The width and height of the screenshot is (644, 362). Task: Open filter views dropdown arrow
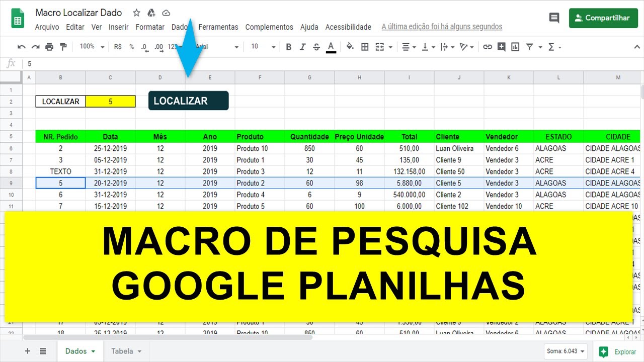coord(540,47)
